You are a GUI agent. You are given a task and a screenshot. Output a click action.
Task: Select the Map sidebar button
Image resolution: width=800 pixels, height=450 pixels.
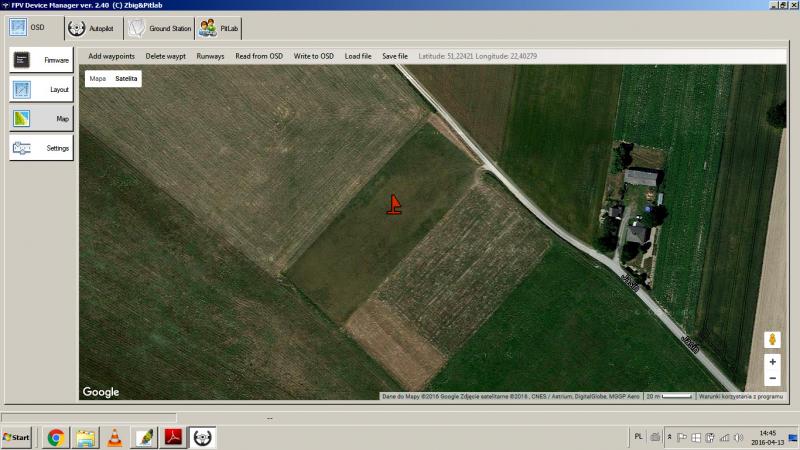pos(41,118)
